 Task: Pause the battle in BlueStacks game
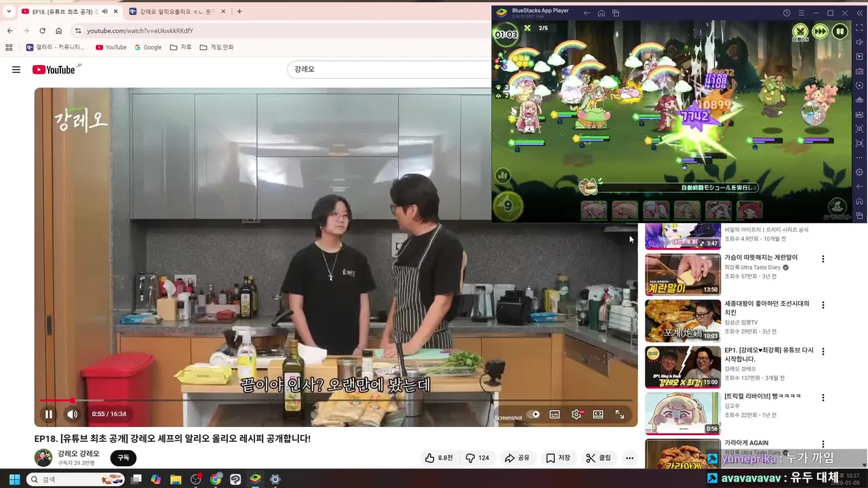840,31
